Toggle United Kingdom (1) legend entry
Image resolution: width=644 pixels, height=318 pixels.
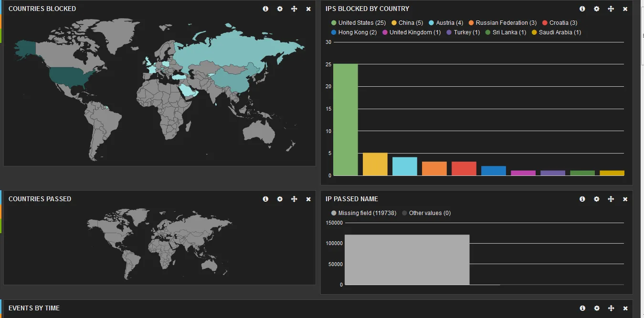pyautogui.click(x=412, y=32)
